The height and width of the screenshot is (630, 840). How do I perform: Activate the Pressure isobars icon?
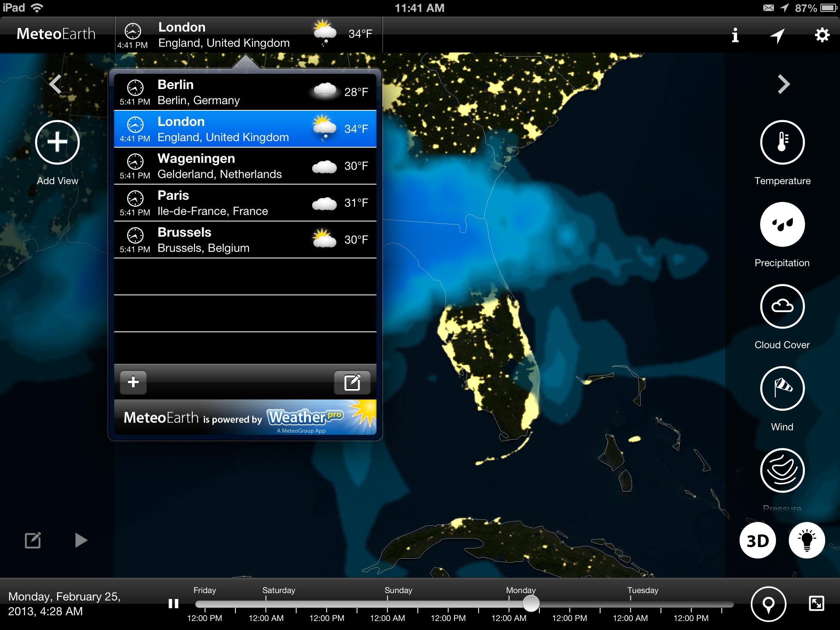tap(782, 470)
